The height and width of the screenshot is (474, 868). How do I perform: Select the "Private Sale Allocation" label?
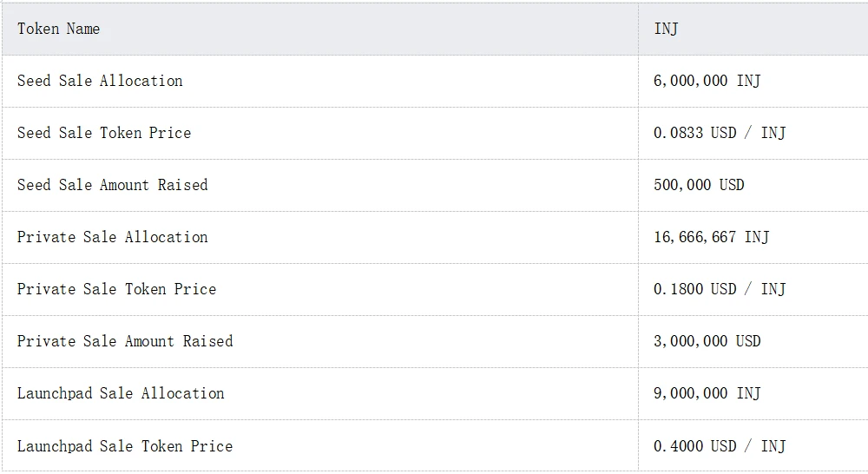pyautogui.click(x=112, y=237)
